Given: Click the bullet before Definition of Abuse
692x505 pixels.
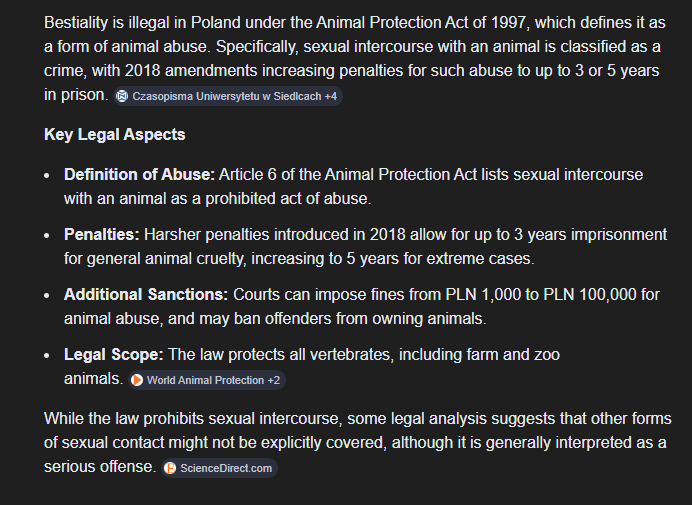Looking at the screenshot, I should pyautogui.click(x=48, y=175).
